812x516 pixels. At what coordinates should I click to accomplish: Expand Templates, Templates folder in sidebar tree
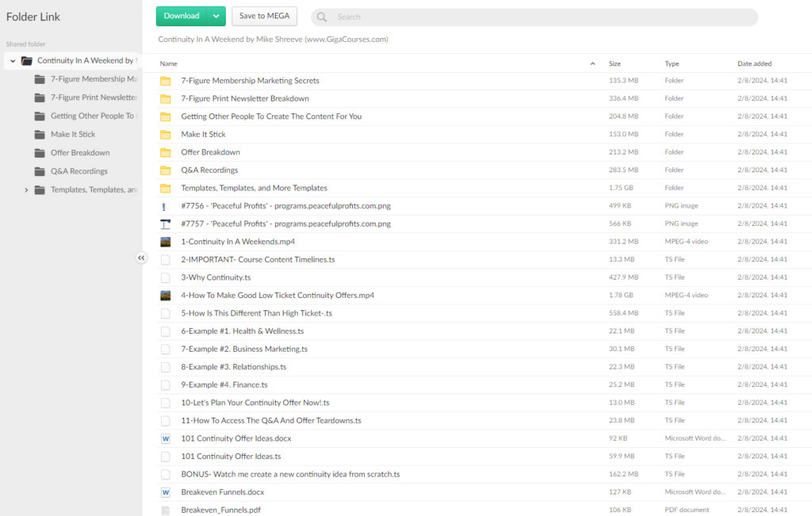click(26, 190)
